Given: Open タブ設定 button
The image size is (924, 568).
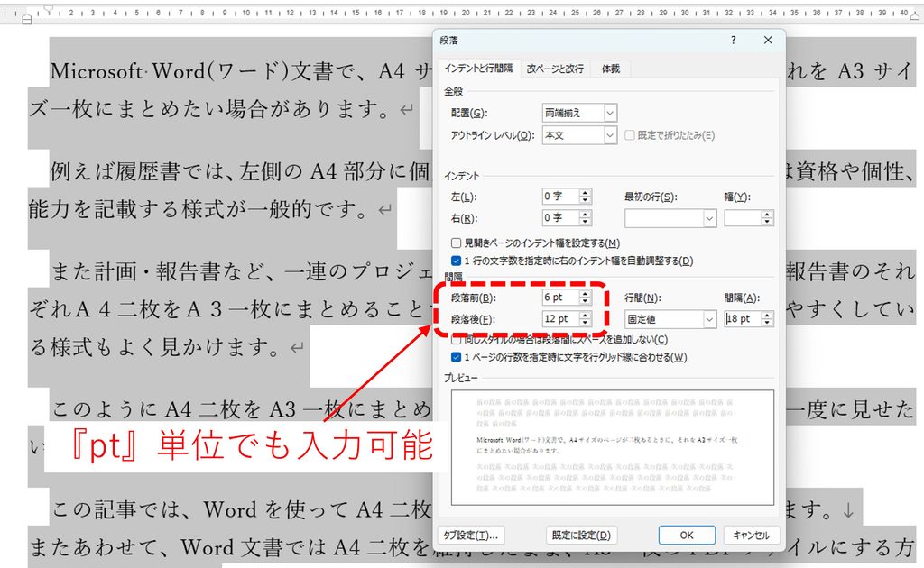Looking at the screenshot, I should (x=470, y=535).
